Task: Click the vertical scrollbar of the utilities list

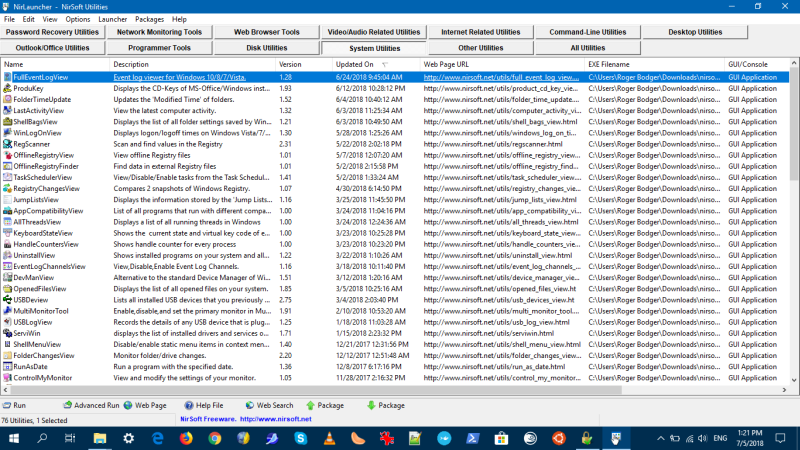Action: click(793, 230)
